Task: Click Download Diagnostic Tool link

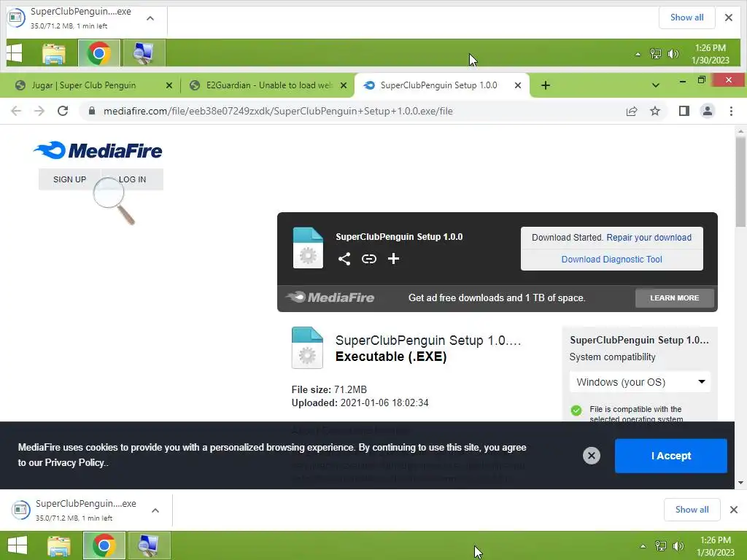Action: [612, 259]
